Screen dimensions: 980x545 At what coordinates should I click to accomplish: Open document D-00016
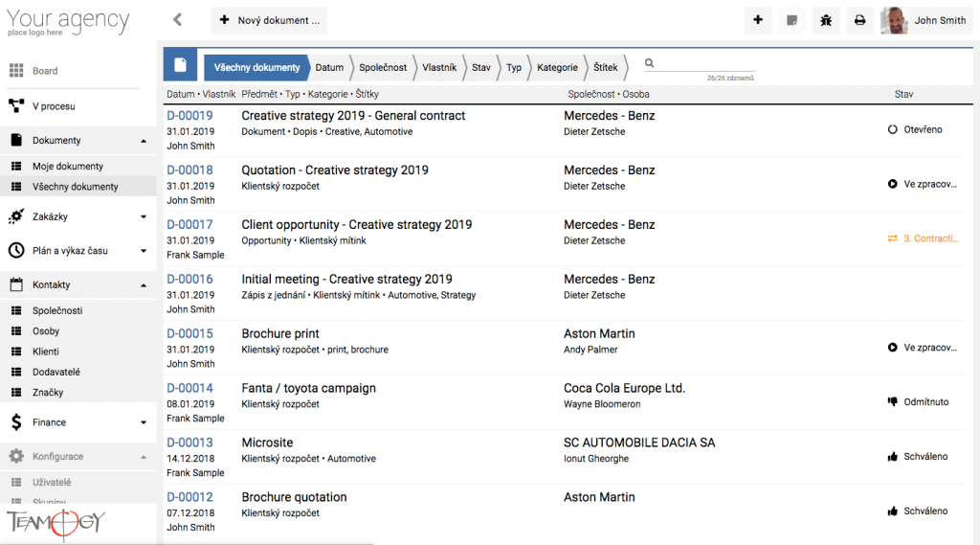click(x=190, y=279)
